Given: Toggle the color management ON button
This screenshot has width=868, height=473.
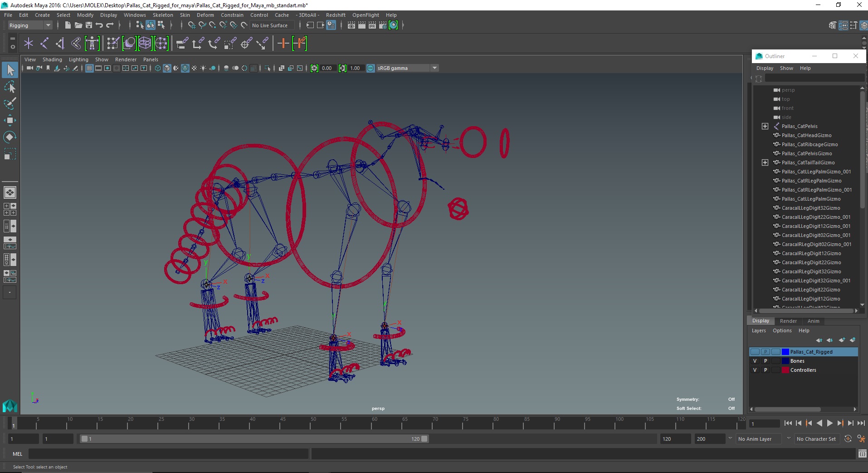Looking at the screenshot, I should [371, 69].
